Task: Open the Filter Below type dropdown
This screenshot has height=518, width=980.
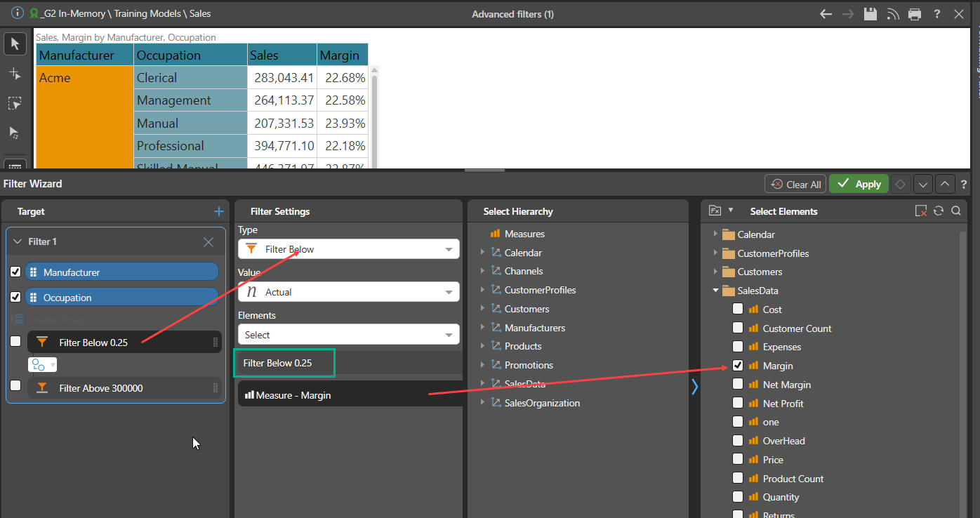Action: pos(349,249)
